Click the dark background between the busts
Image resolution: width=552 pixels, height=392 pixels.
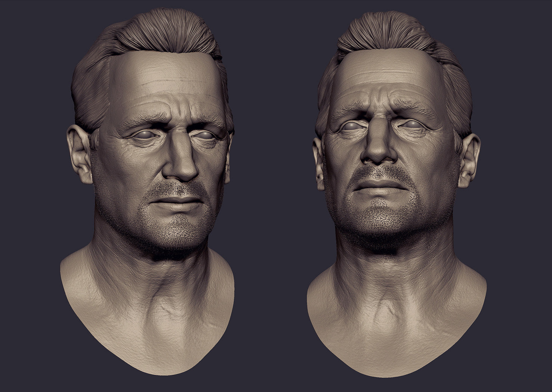(271, 187)
